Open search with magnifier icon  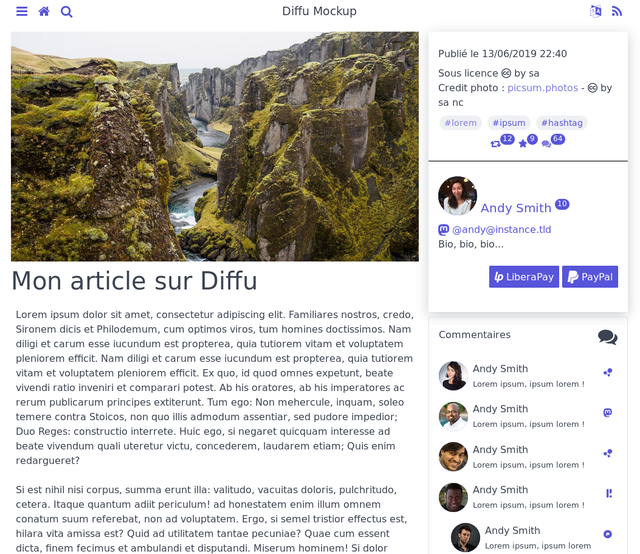pyautogui.click(x=67, y=12)
